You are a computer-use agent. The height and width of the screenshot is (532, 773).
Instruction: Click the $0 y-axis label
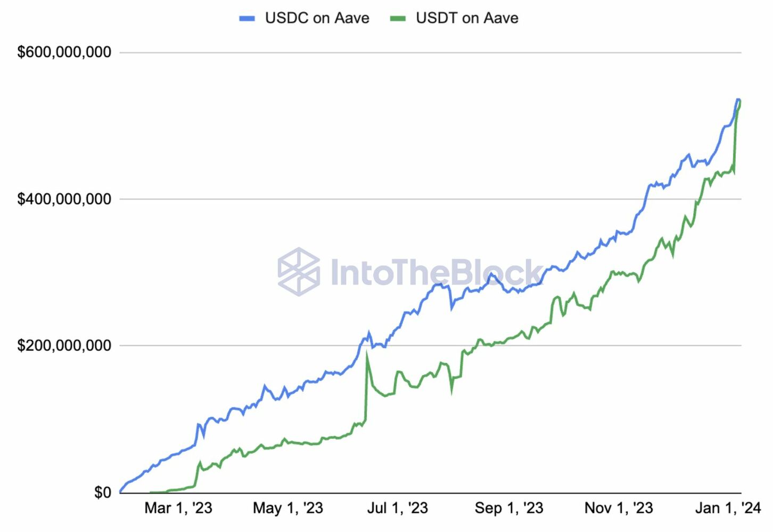[103, 492]
